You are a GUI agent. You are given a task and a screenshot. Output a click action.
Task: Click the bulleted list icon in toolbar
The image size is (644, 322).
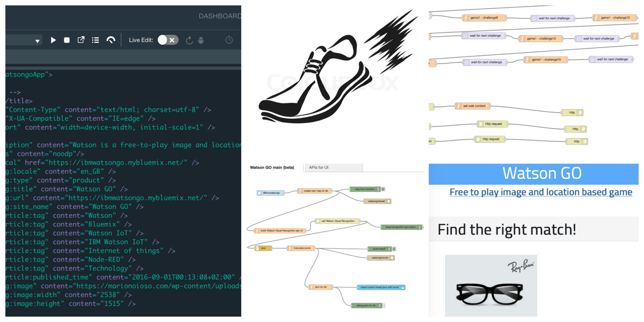click(95, 40)
